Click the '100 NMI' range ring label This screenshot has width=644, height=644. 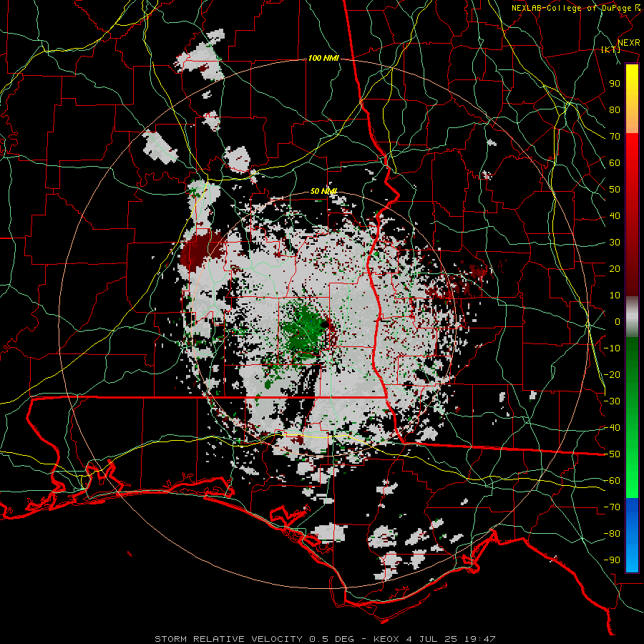[323, 59]
